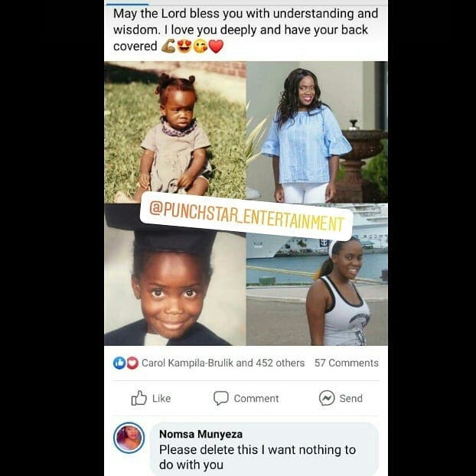Click the flexed bicep emoji
The width and height of the screenshot is (476, 476).
168,47
